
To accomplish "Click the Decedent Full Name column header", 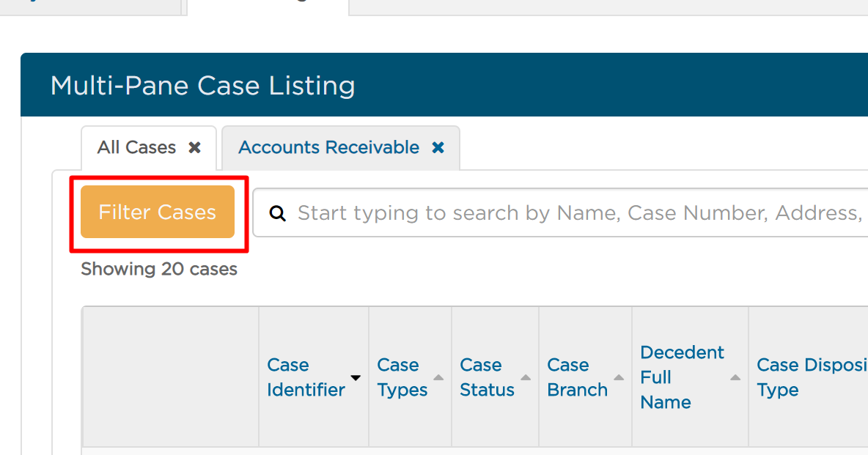I will pyautogui.click(x=682, y=377).
